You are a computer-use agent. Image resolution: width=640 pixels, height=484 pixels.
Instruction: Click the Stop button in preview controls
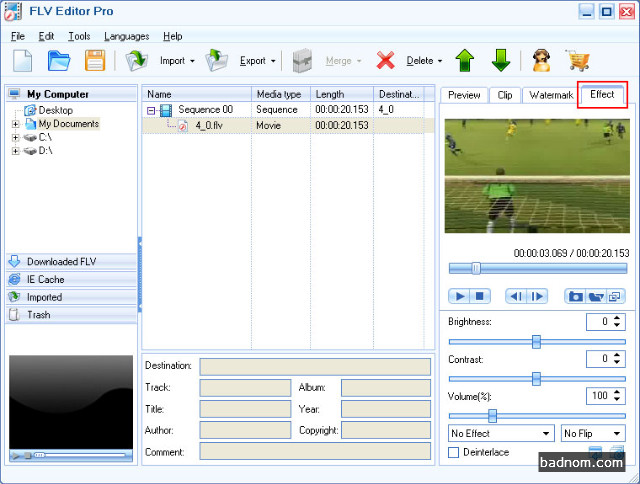point(480,296)
